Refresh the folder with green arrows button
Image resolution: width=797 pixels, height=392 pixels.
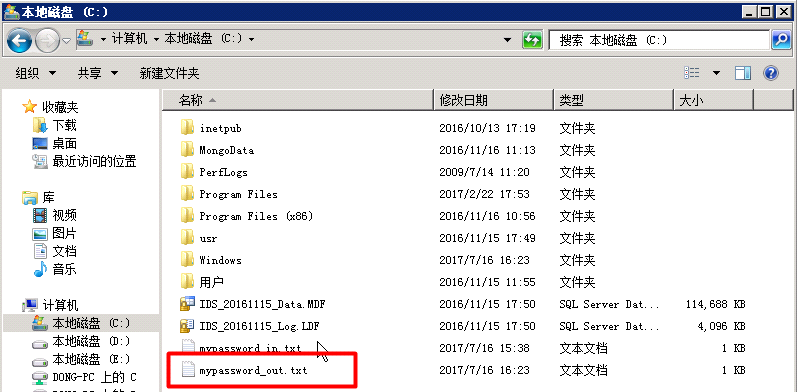(x=531, y=40)
